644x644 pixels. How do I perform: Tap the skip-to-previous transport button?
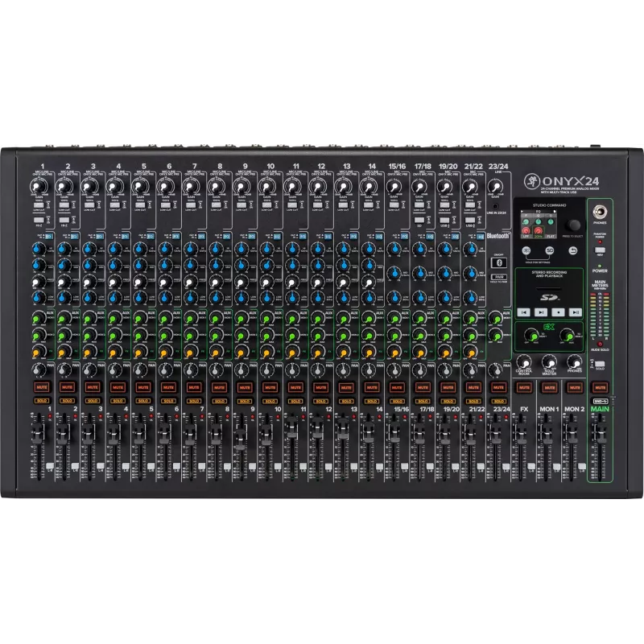tap(524, 312)
